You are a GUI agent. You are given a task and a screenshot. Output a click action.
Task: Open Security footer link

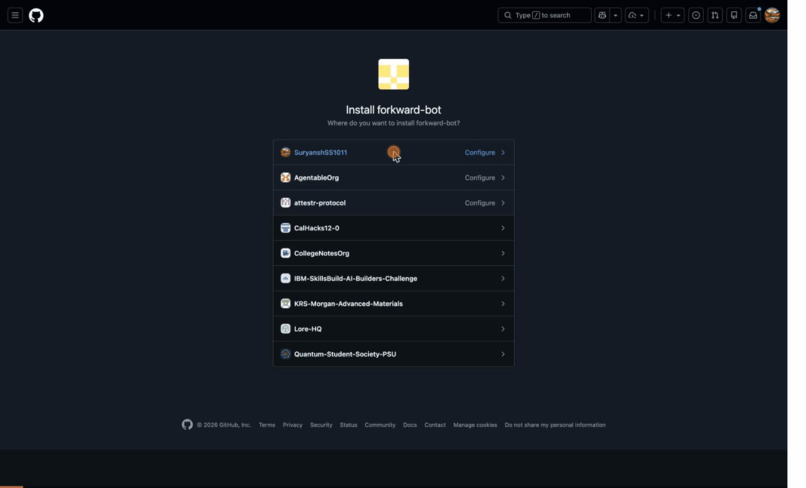tap(321, 425)
